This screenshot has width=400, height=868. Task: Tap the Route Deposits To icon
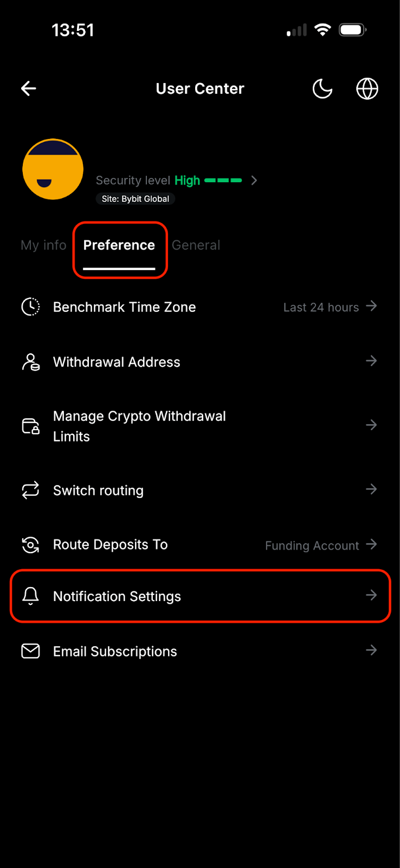31,545
